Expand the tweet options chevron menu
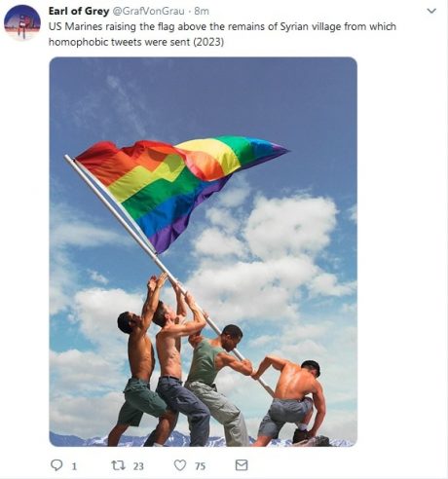Viewport: 448px width, 479px height. 431,11
